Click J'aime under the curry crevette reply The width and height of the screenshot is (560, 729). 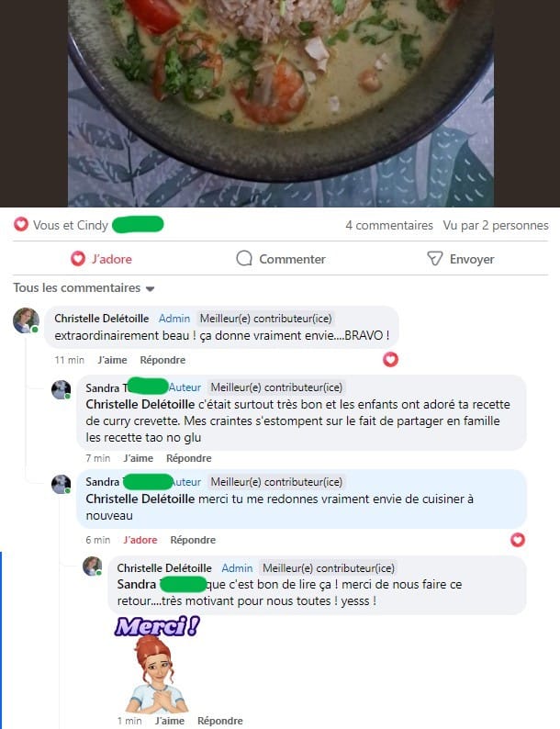pos(139,458)
